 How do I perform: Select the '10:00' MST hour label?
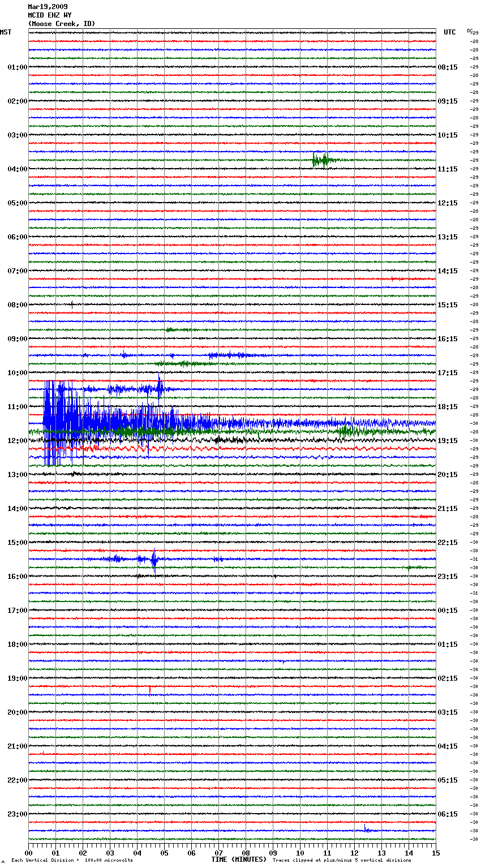(18, 373)
